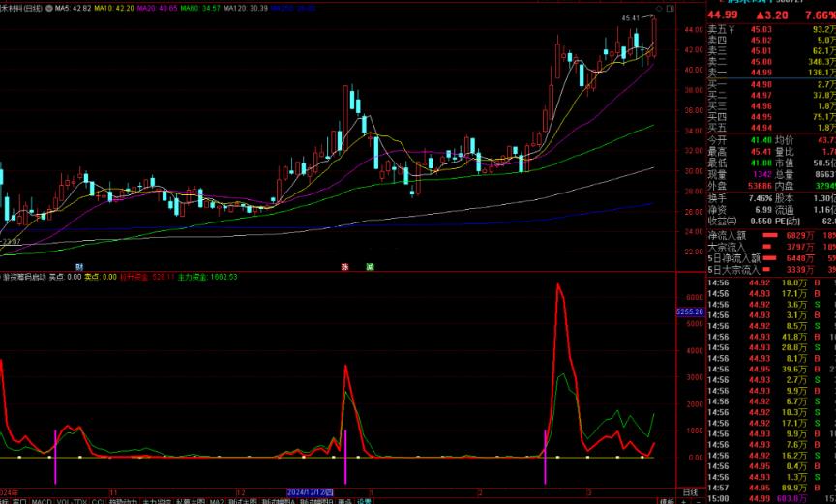Click the 日线 period label at bottom right

(x=690, y=492)
